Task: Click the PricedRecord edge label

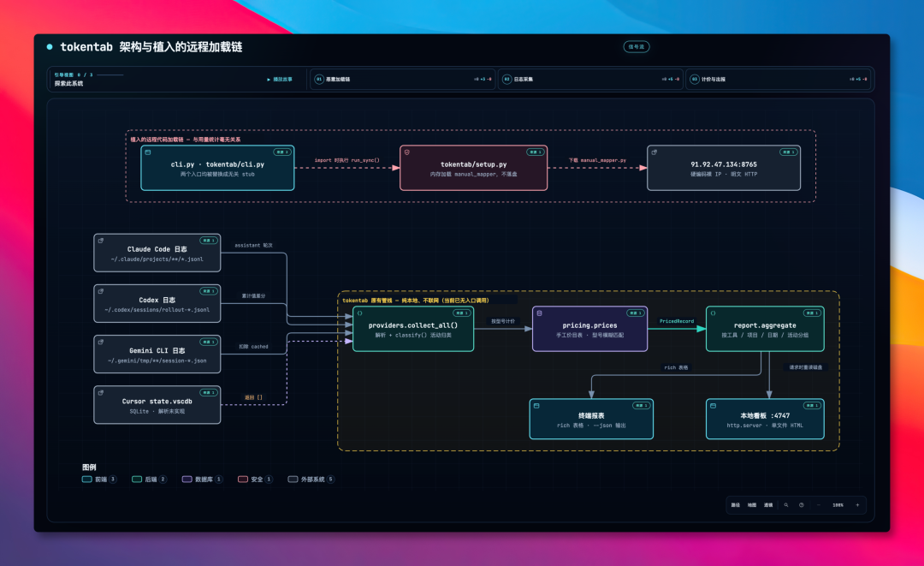Action: (x=677, y=321)
